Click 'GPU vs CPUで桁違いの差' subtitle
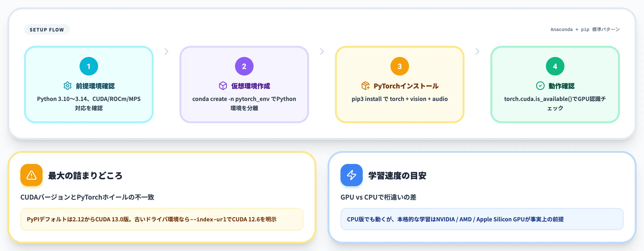 378,197
